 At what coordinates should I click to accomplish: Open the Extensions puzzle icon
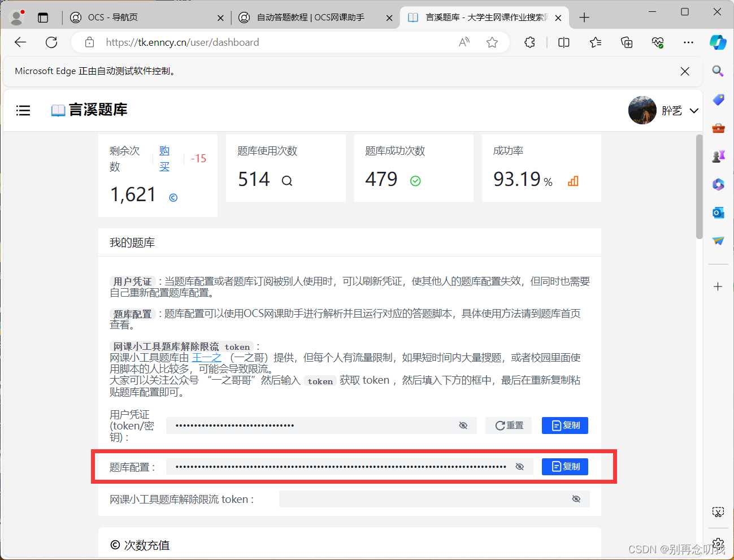point(529,42)
